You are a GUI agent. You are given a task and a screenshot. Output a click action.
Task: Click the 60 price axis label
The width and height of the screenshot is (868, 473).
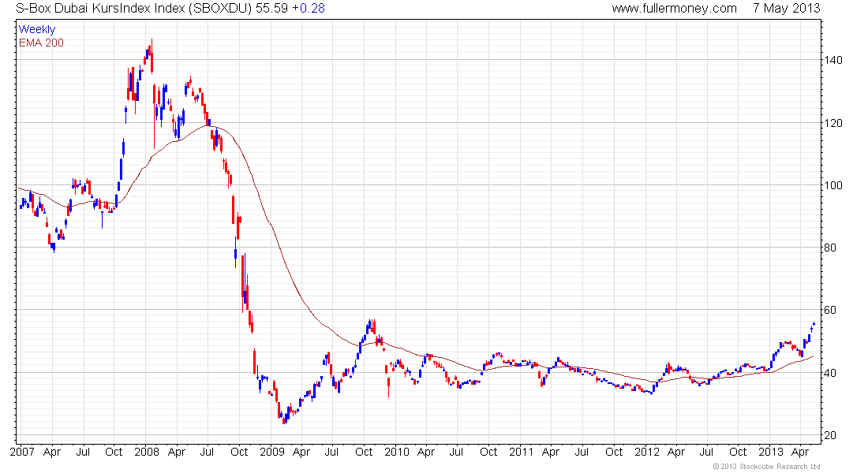tap(830, 311)
